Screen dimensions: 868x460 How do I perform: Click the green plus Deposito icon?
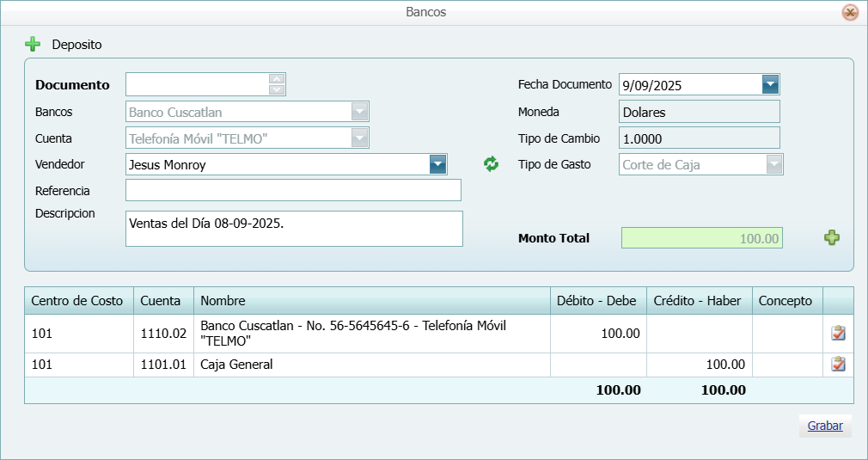(33, 44)
